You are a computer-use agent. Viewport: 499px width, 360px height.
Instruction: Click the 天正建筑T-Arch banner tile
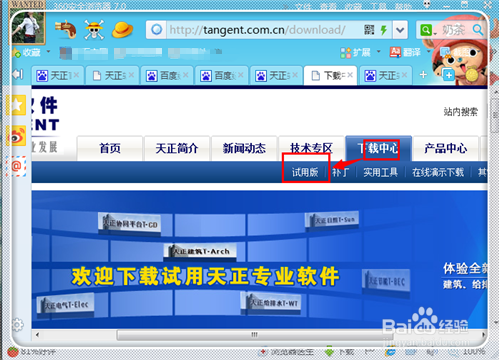200,251
